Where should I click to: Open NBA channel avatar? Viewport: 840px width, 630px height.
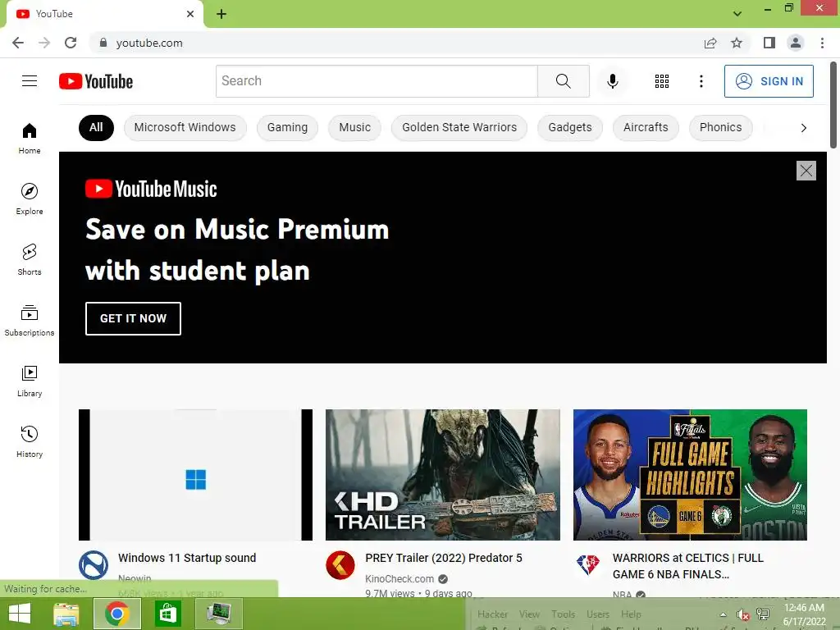click(587, 564)
